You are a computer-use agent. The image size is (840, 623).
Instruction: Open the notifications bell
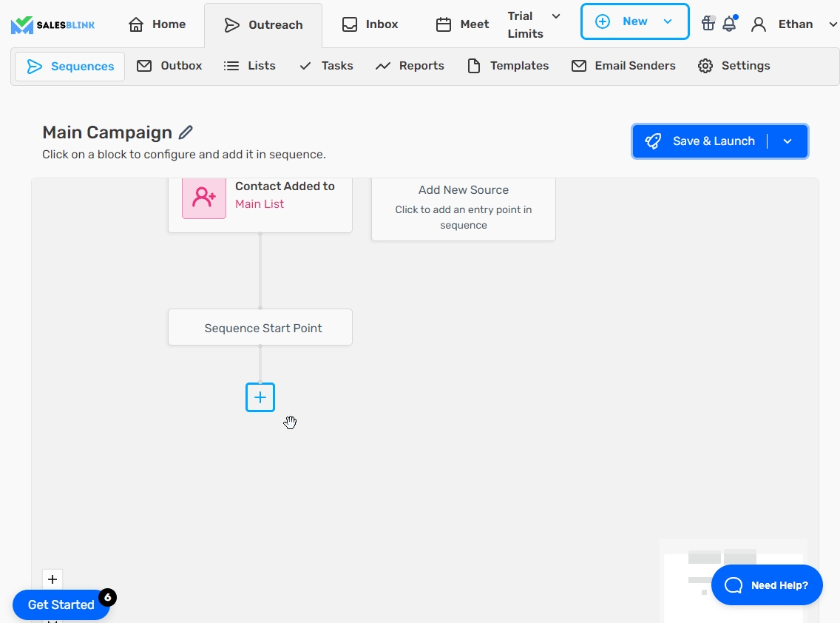(x=729, y=24)
